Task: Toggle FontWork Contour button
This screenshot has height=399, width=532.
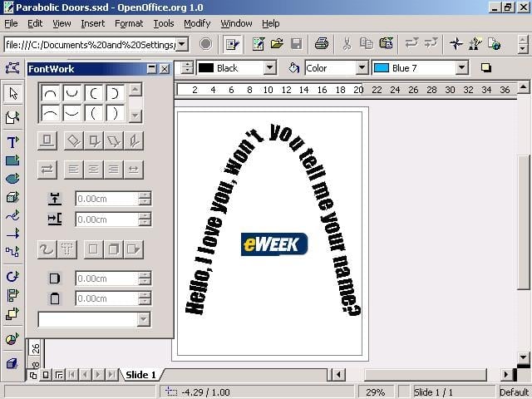Action: [x=47, y=249]
